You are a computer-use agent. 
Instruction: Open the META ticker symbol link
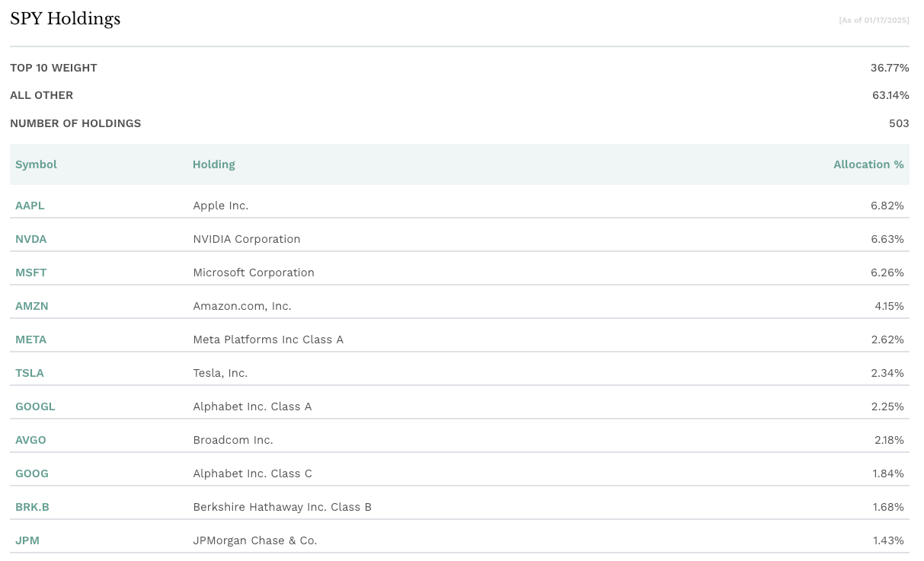coord(31,339)
